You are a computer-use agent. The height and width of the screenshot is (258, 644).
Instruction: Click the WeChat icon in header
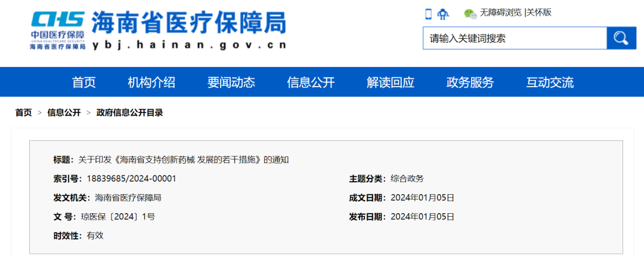470,13
